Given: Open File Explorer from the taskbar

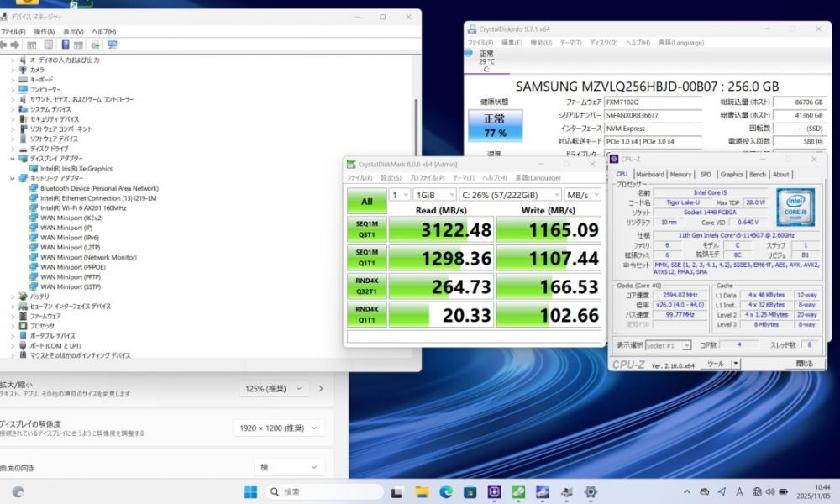Looking at the screenshot, I should tap(422, 491).
